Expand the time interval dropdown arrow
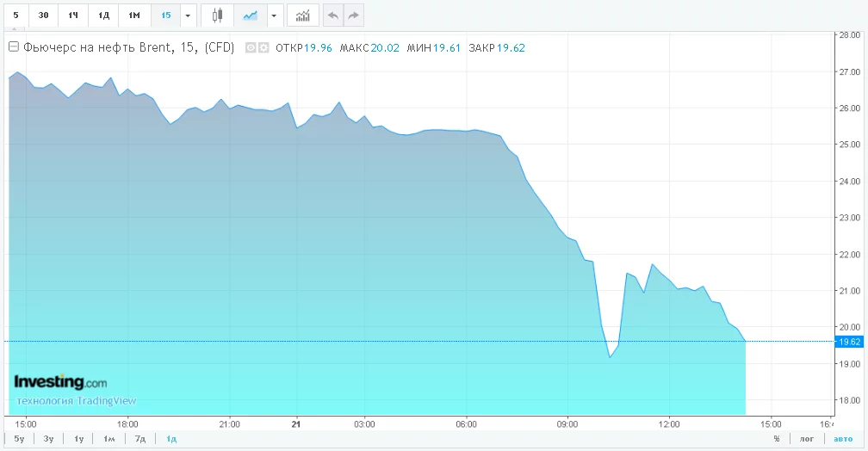This screenshot has height=451, width=868. pyautogui.click(x=188, y=15)
